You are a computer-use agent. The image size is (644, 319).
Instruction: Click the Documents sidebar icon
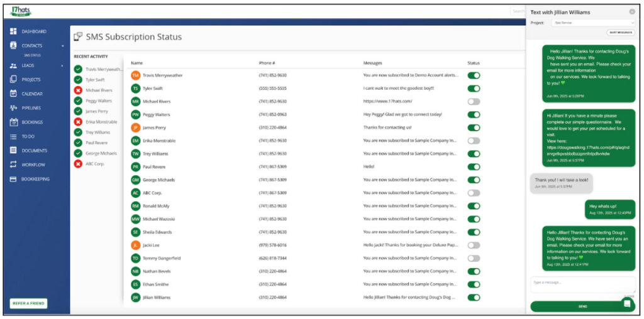click(13, 150)
